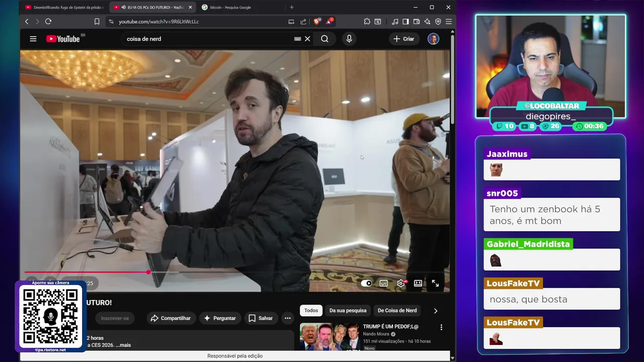Open the on-screen keyboard in search box
The width and height of the screenshot is (644, 362).
click(x=297, y=39)
